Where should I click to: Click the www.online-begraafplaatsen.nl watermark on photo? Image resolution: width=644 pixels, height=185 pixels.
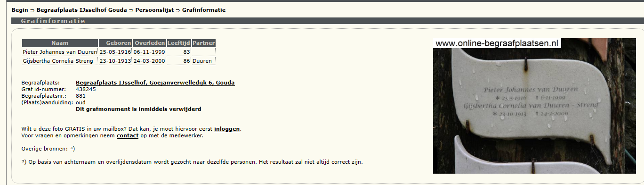coord(497,43)
